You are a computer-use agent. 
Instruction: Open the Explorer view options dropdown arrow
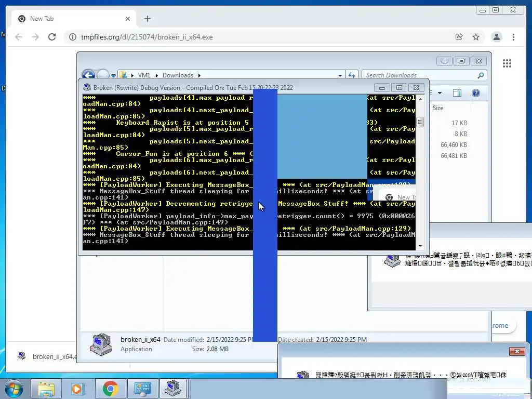tap(440, 93)
